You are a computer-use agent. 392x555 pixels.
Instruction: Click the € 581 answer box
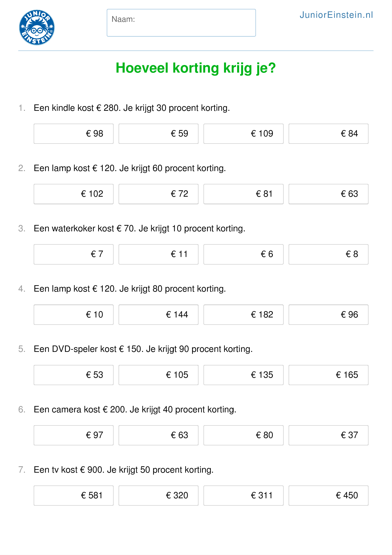click(74, 495)
